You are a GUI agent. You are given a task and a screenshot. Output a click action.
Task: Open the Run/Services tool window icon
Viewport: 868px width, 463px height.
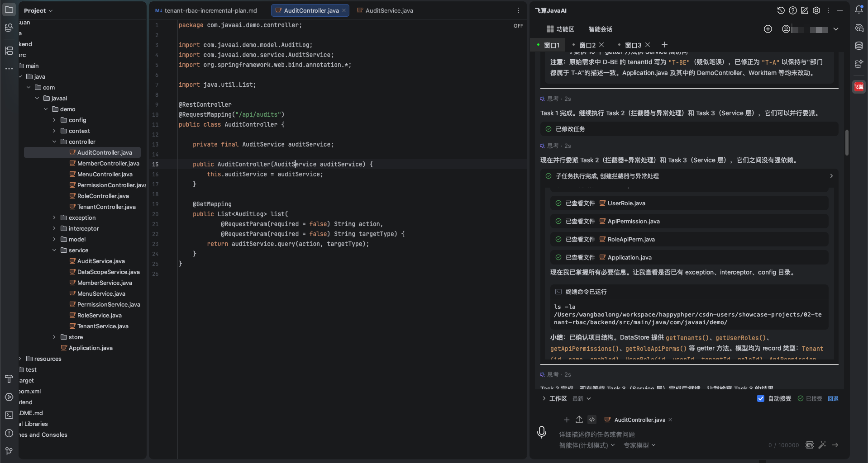(9, 397)
